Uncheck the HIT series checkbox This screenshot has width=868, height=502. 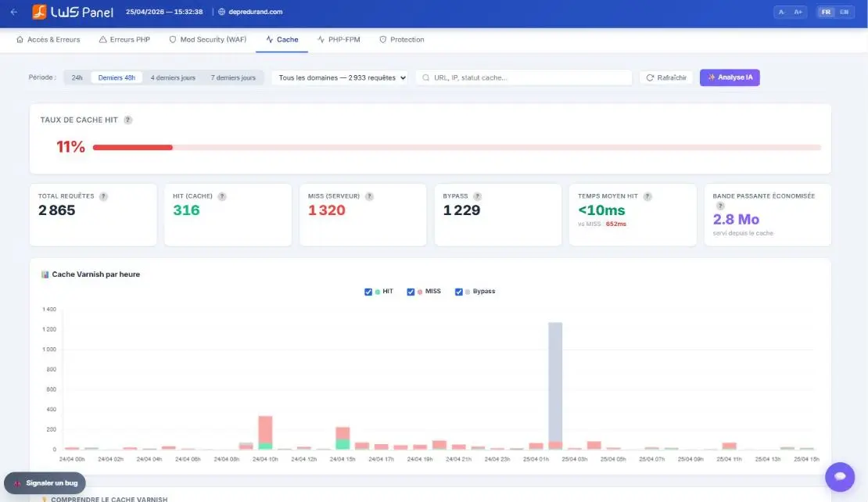point(368,292)
